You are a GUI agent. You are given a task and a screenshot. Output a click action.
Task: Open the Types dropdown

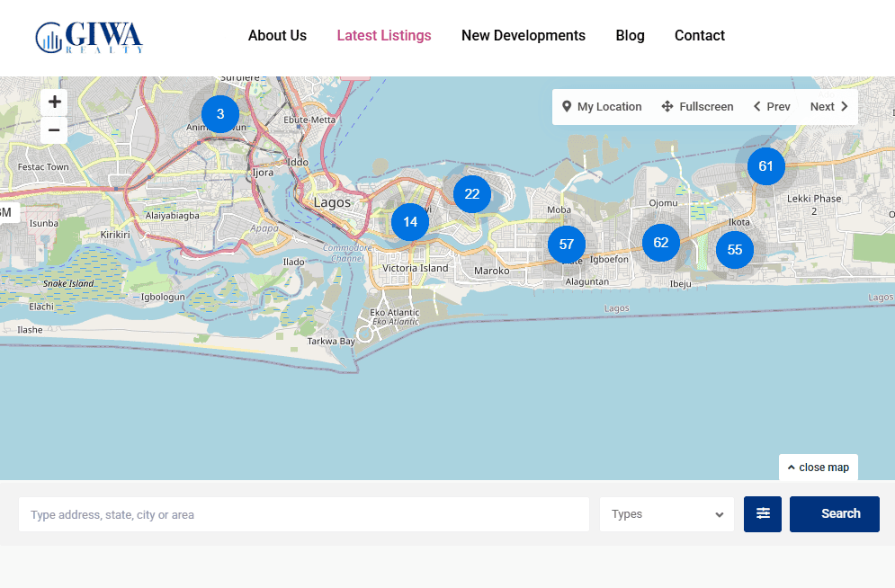[x=667, y=514]
